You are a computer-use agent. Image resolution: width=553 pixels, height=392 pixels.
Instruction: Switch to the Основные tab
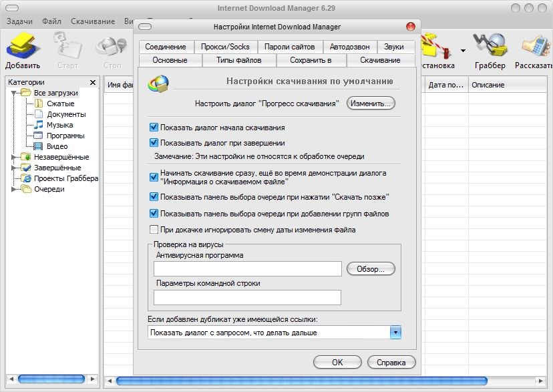tap(170, 60)
